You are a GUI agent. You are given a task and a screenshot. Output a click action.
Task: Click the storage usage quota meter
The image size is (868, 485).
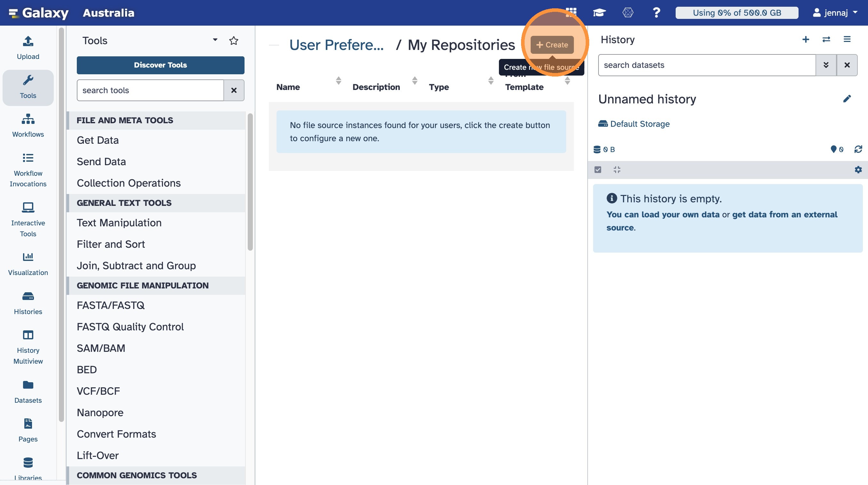(x=736, y=13)
